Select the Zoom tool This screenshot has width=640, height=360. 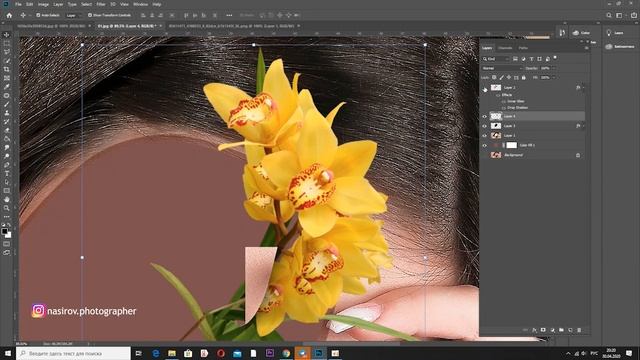point(7,208)
